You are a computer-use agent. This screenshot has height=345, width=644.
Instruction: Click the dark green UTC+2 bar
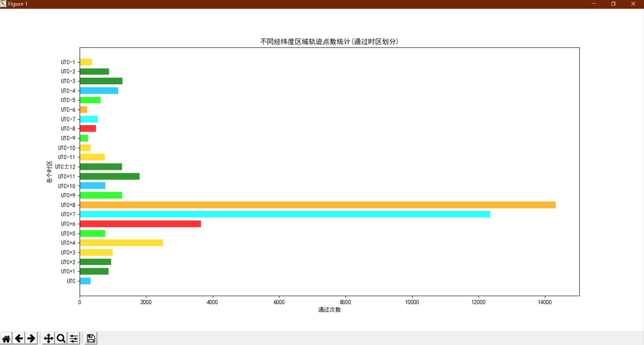95,262
